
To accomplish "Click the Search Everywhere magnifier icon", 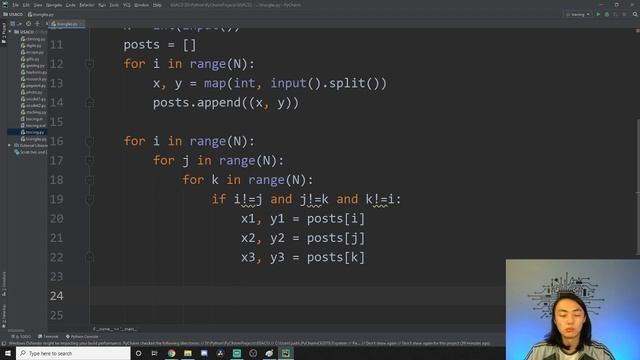I will [635, 15].
